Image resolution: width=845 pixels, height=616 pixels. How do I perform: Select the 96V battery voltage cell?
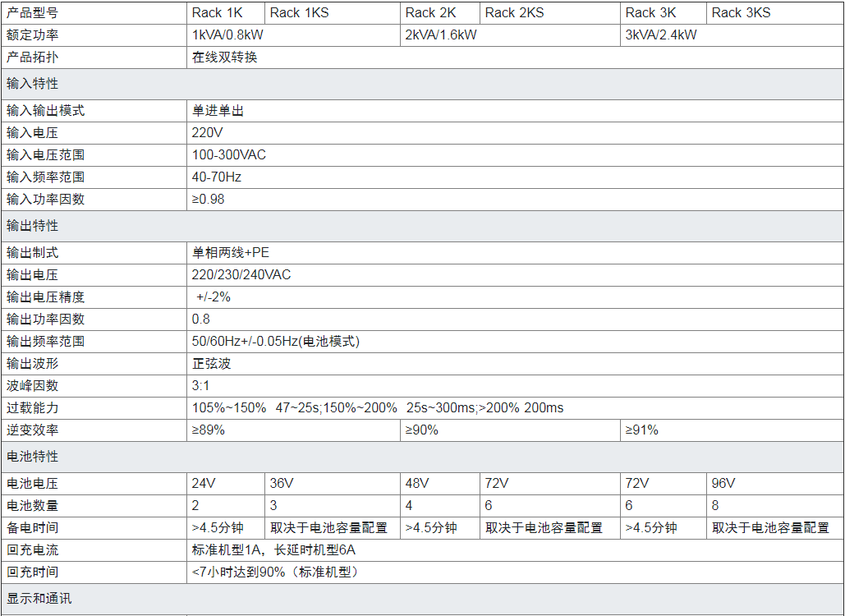(x=723, y=483)
